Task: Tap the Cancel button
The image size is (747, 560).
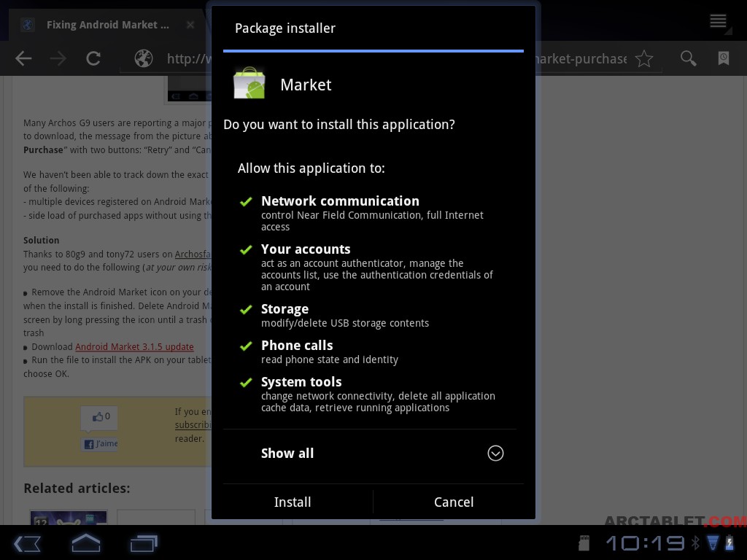Action: [454, 502]
